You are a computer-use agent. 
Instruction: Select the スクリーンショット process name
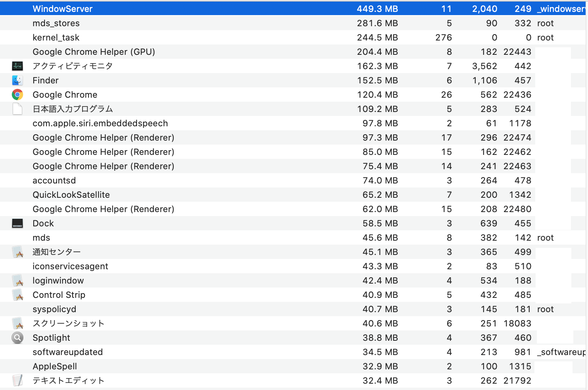click(x=69, y=323)
